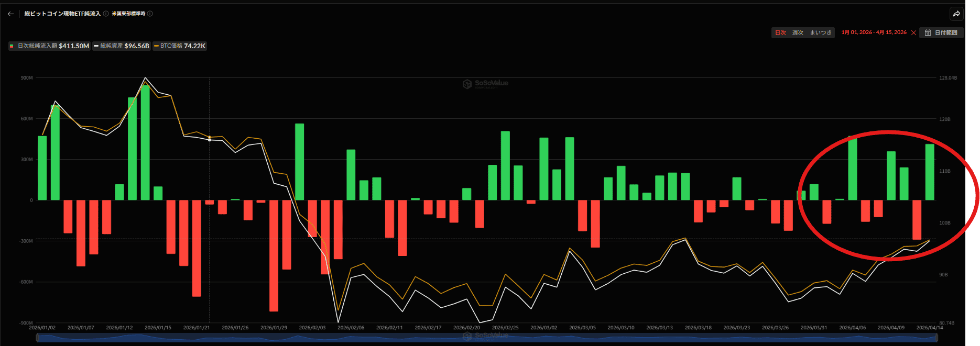The image size is (980, 346).
Task: Toggle the 日次総純流入額 bar series legend
Action: [49, 46]
